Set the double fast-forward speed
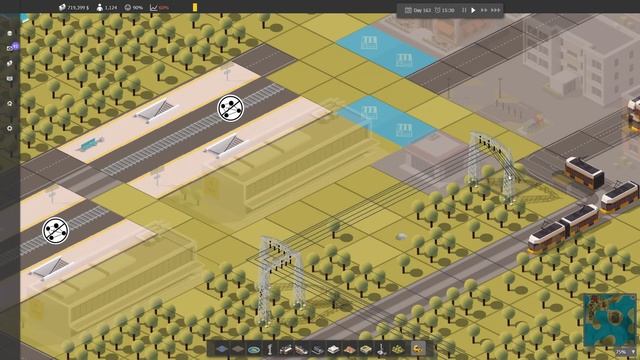The width and height of the screenshot is (640, 360). [x=484, y=10]
